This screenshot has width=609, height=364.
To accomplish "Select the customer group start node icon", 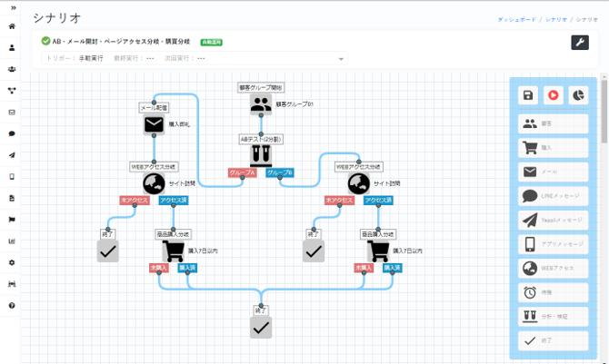I will click(x=261, y=104).
